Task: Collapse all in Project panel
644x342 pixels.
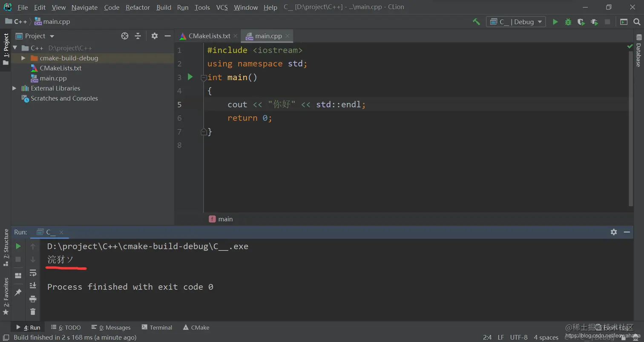Action: click(138, 36)
